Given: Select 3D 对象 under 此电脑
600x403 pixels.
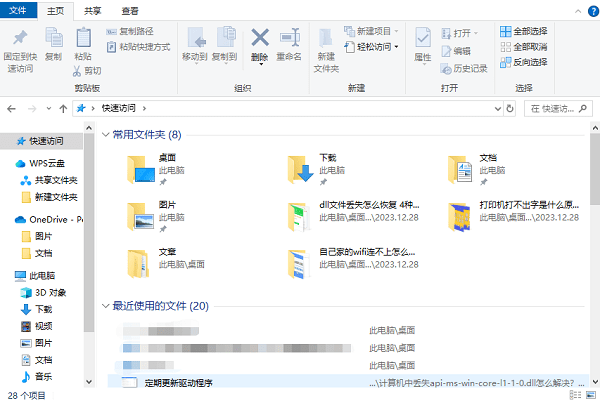Looking at the screenshot, I should click(x=41, y=293).
